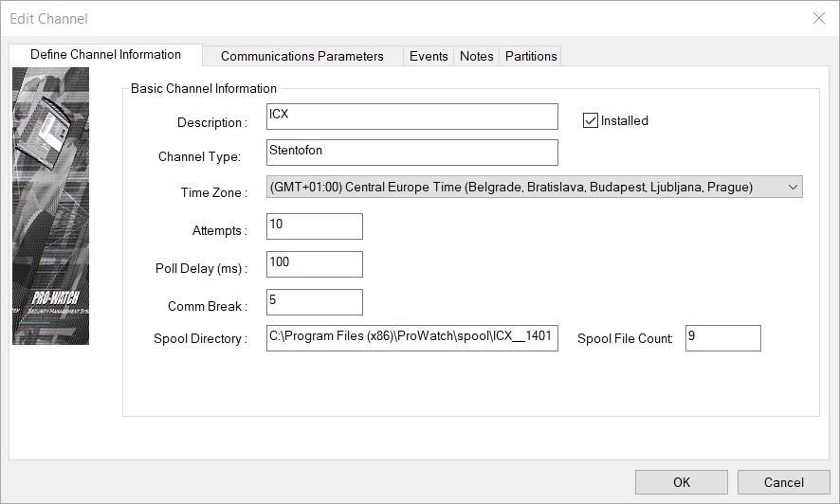
Task: Click the Description text field
Action: tap(412, 116)
